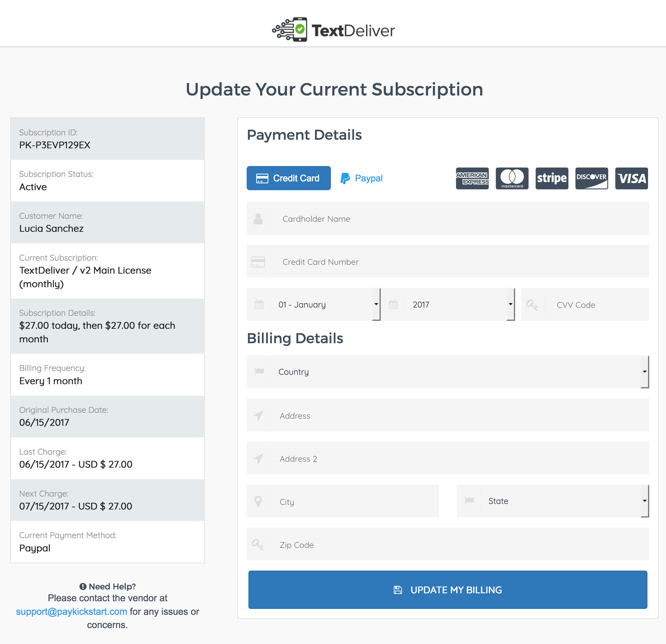This screenshot has height=644, width=666.
Task: Click the Mastercard logo icon
Action: click(512, 178)
